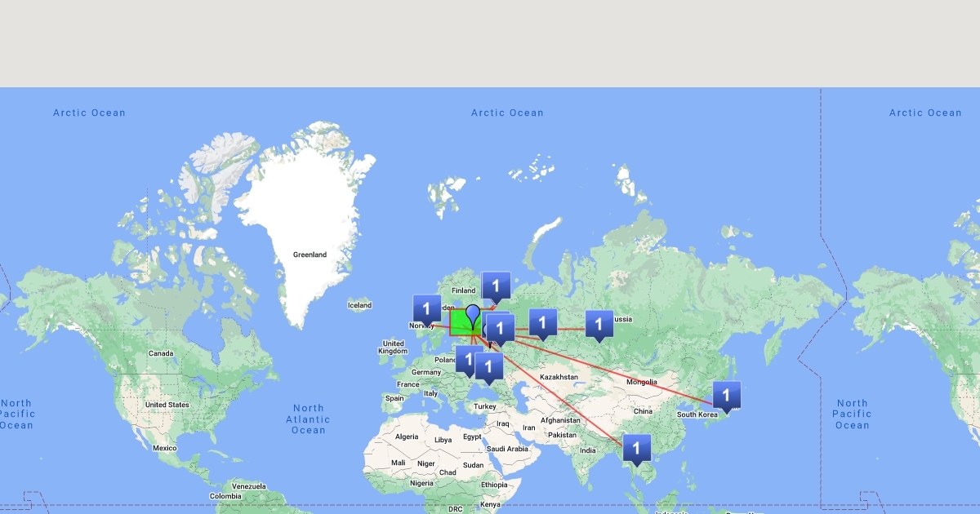Click the numbered marker over Norway
The height and width of the screenshot is (514, 980).
[426, 309]
